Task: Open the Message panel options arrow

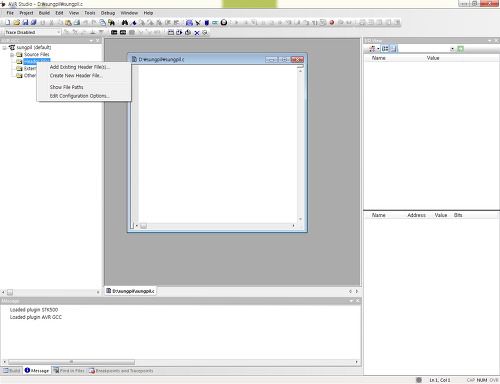Action: point(351,301)
